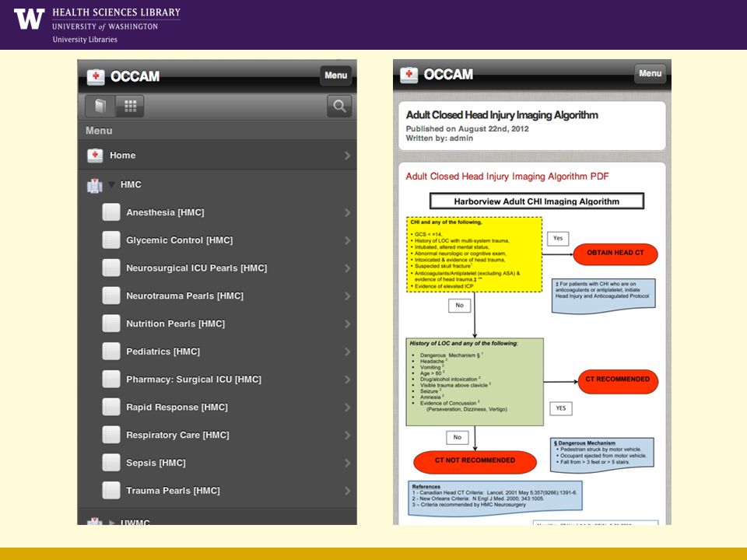Screen dimensions: 747x560
Task: Click the icon beside Rapid Response [HMC]
Action: (111, 407)
